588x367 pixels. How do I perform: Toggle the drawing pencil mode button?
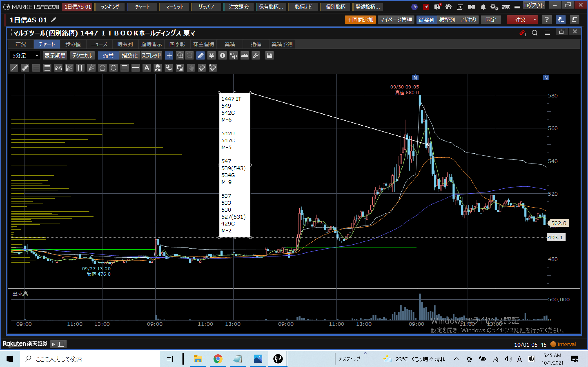(x=200, y=56)
